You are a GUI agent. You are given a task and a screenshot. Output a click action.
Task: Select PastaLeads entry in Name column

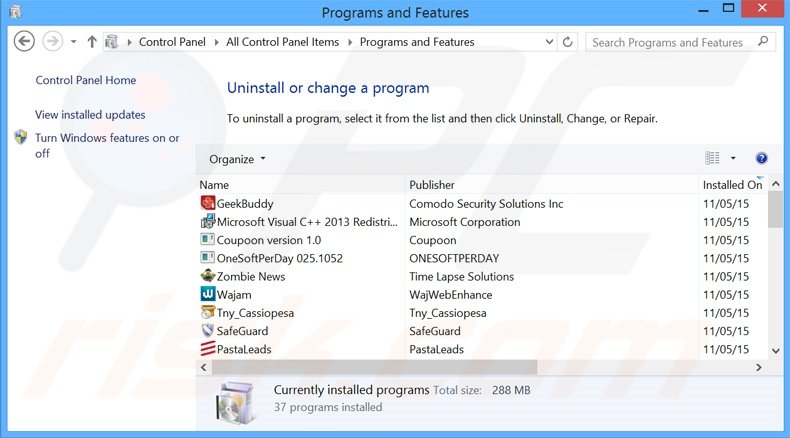(244, 349)
